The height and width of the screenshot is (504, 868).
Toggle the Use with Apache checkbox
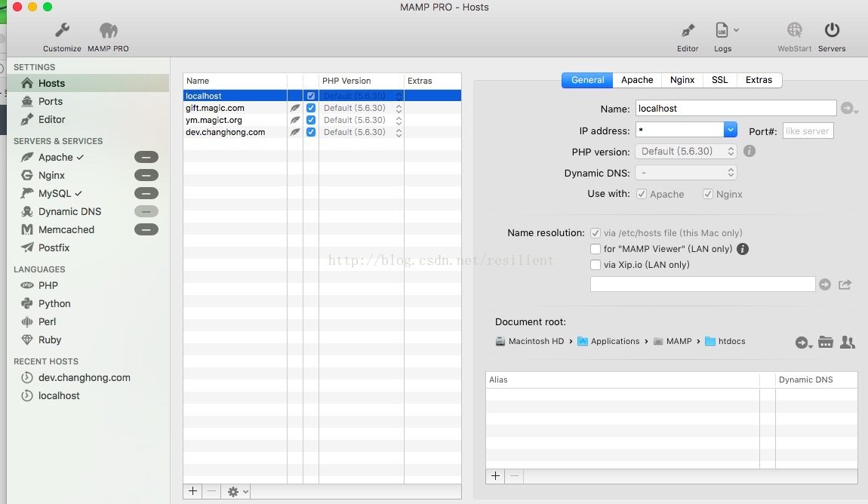(x=642, y=194)
